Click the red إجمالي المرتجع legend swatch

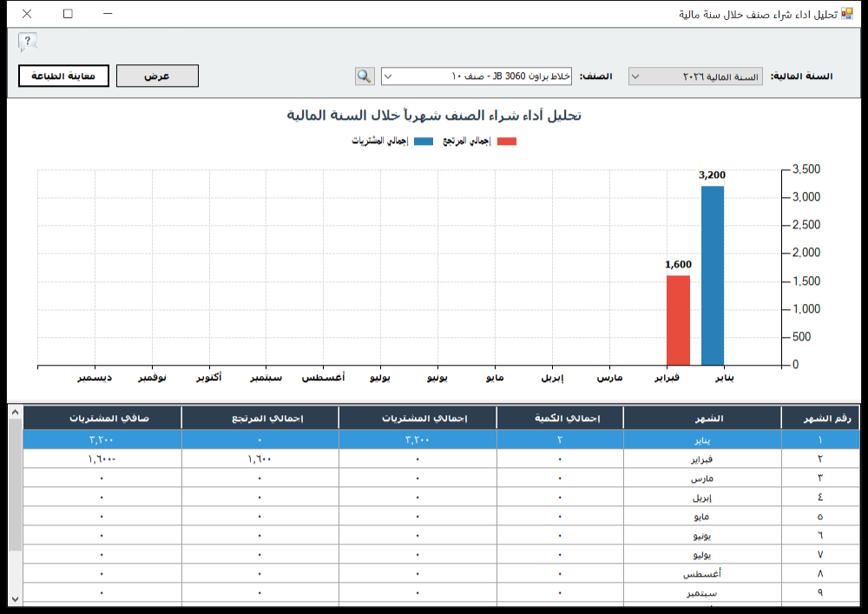pyautogui.click(x=507, y=142)
